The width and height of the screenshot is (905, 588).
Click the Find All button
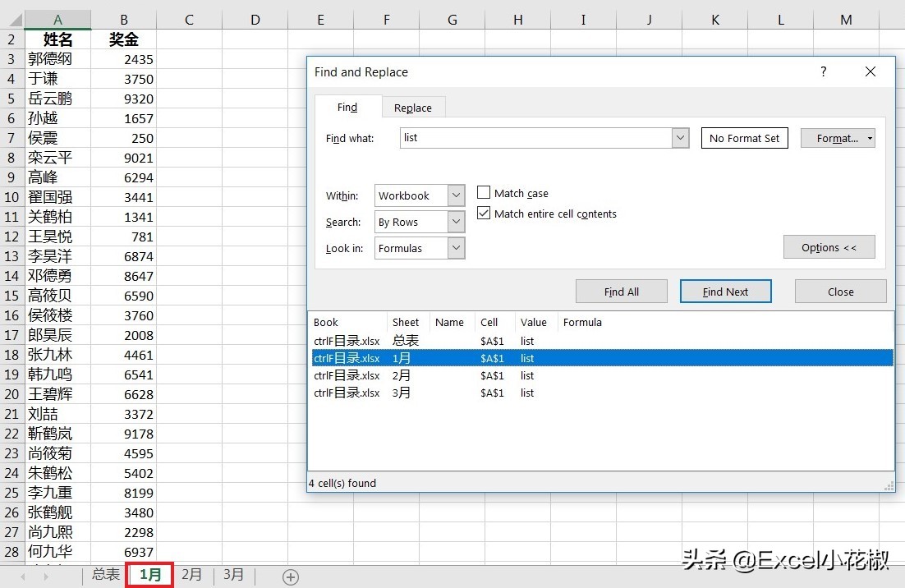click(x=622, y=292)
